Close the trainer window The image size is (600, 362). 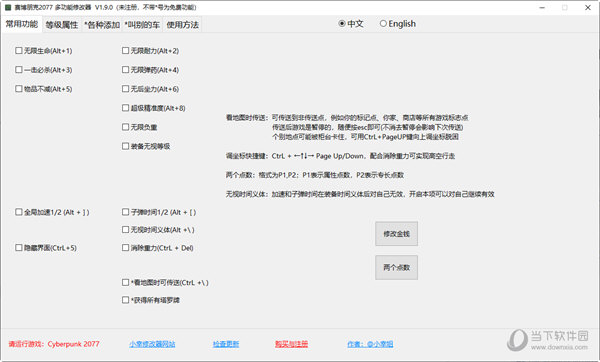click(588, 8)
